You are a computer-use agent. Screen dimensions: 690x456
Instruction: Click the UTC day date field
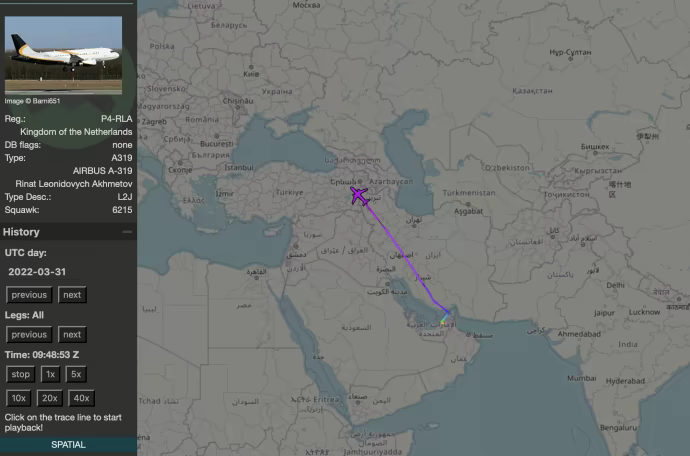(x=36, y=272)
